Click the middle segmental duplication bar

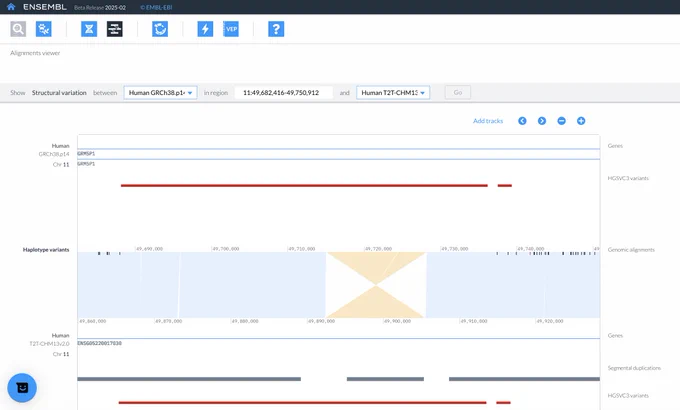point(385,379)
